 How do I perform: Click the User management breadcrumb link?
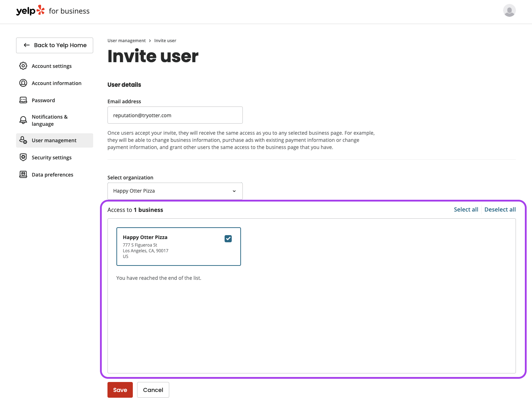coord(126,41)
